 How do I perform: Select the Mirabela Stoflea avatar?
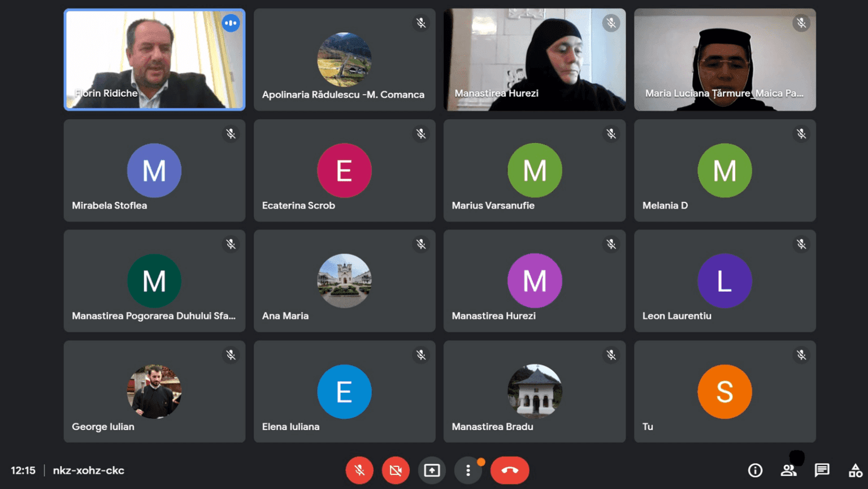(x=154, y=170)
